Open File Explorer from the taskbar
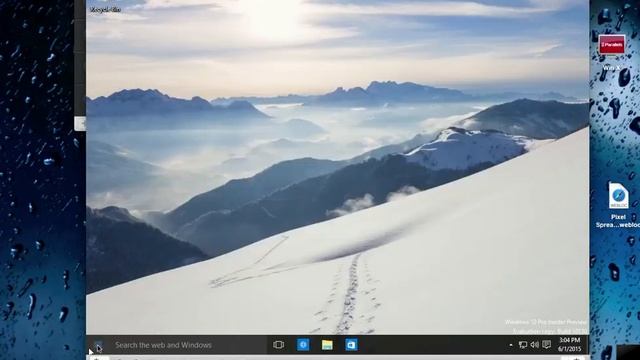This screenshot has width=640, height=360. click(x=327, y=345)
